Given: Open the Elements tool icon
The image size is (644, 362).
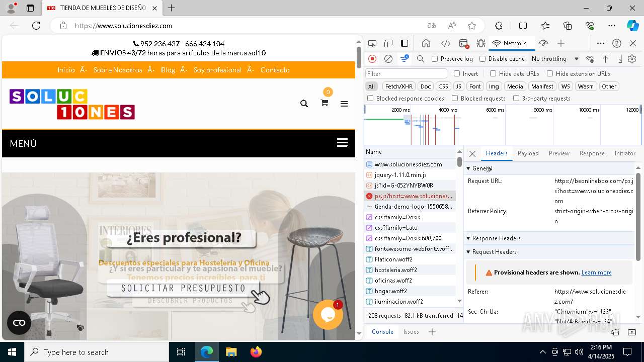Looking at the screenshot, I should (445, 43).
